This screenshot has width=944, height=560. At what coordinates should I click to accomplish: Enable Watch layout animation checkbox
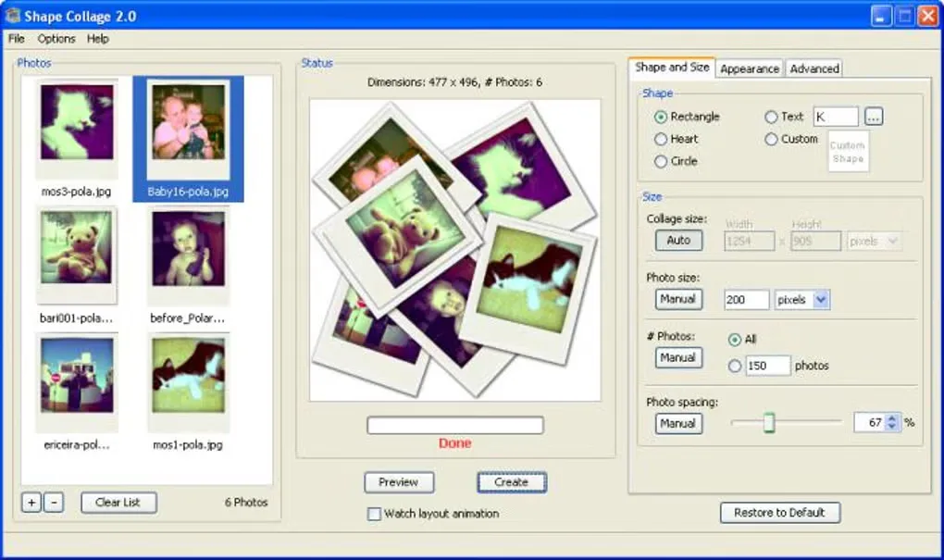pyautogui.click(x=374, y=514)
